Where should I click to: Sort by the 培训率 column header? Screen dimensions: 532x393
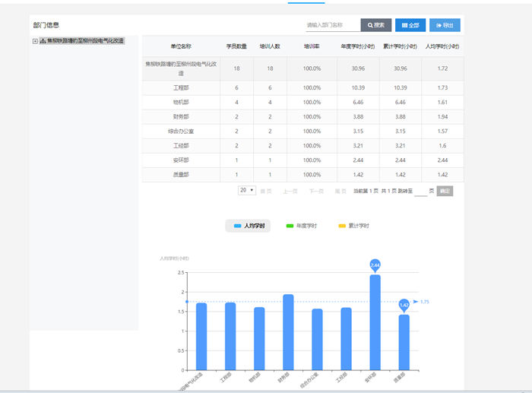[312, 46]
